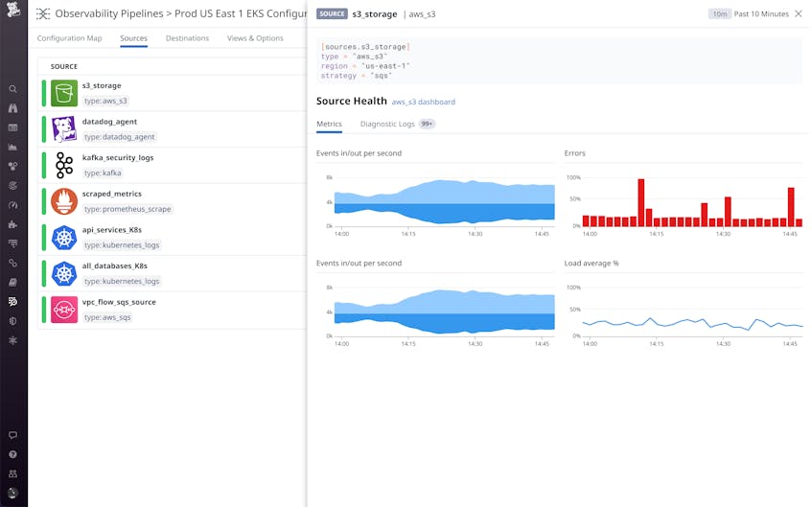
Task: Select the Sources tab
Action: (133, 38)
